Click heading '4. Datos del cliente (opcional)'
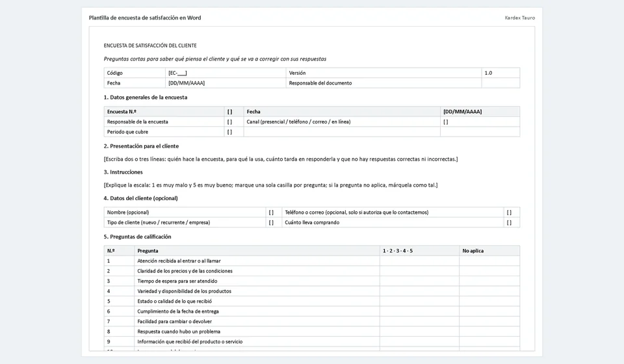 [140, 198]
